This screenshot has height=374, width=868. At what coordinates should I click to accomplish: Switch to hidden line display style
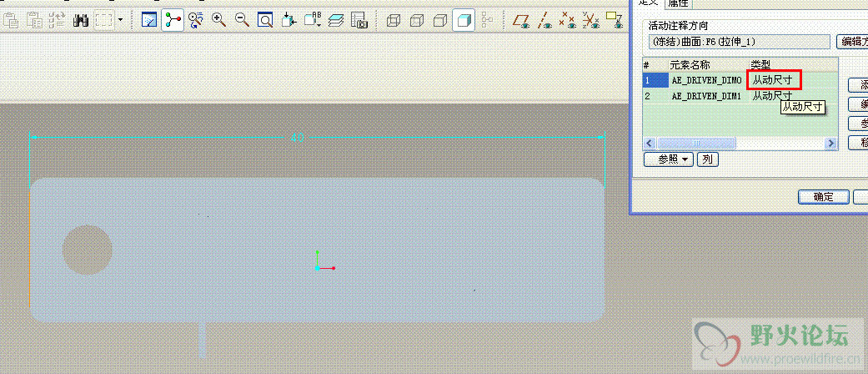(x=416, y=21)
